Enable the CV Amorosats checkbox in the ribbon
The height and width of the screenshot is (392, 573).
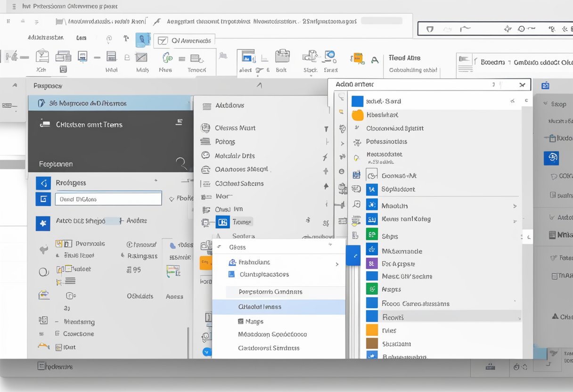(x=163, y=41)
